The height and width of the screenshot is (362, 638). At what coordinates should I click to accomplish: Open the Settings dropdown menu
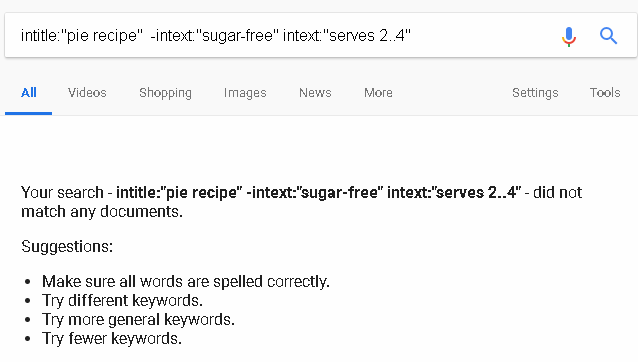tap(535, 93)
